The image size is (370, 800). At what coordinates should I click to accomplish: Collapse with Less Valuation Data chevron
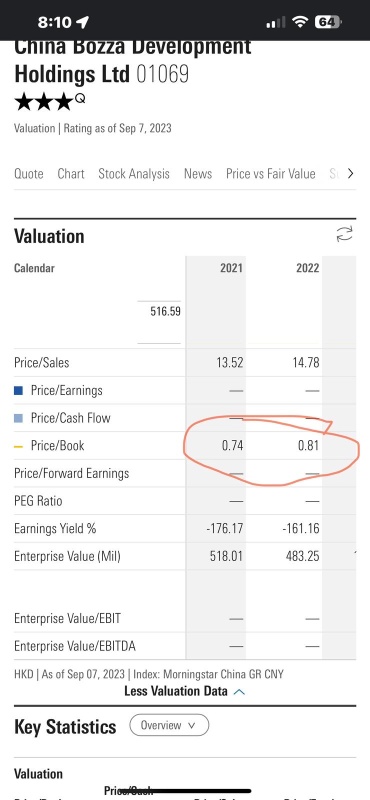point(239,692)
